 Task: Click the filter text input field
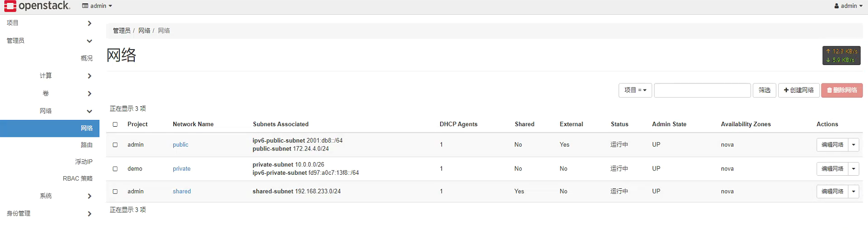click(x=702, y=90)
